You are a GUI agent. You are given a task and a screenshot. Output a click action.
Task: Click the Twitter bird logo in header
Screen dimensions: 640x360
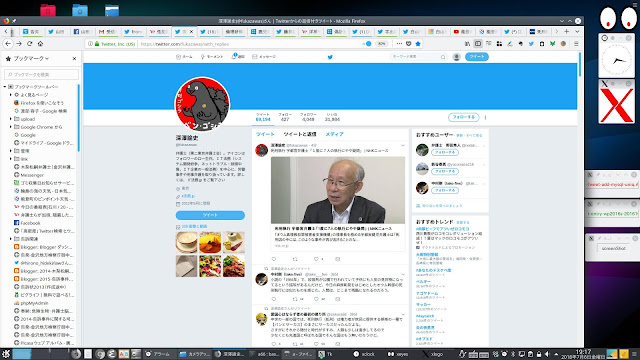tap(330, 57)
